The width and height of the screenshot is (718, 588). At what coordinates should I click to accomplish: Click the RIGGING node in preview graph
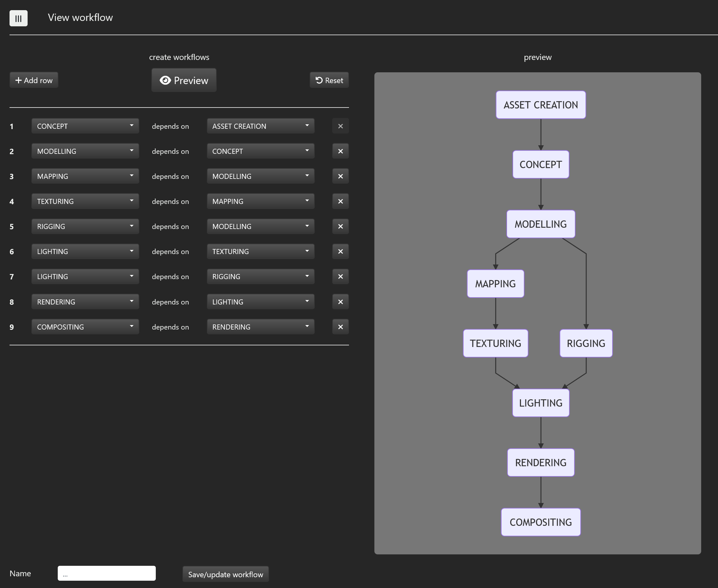point(585,343)
